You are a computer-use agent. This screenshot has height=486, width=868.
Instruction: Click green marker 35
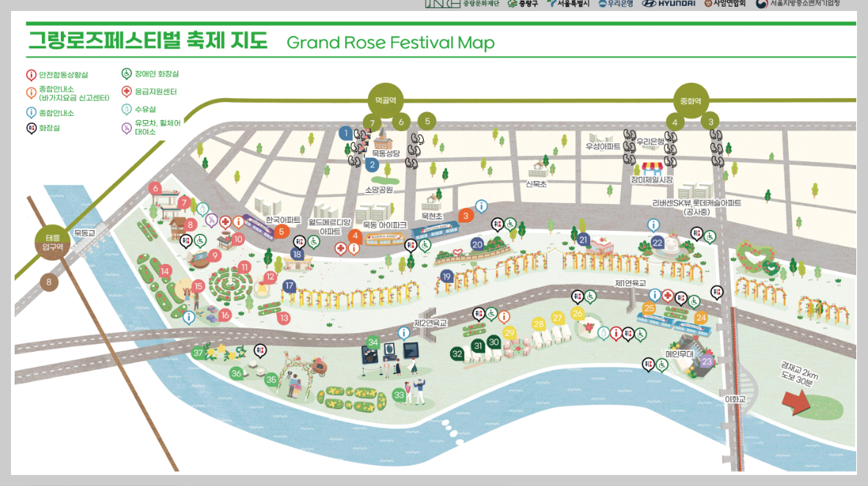[x=271, y=380]
